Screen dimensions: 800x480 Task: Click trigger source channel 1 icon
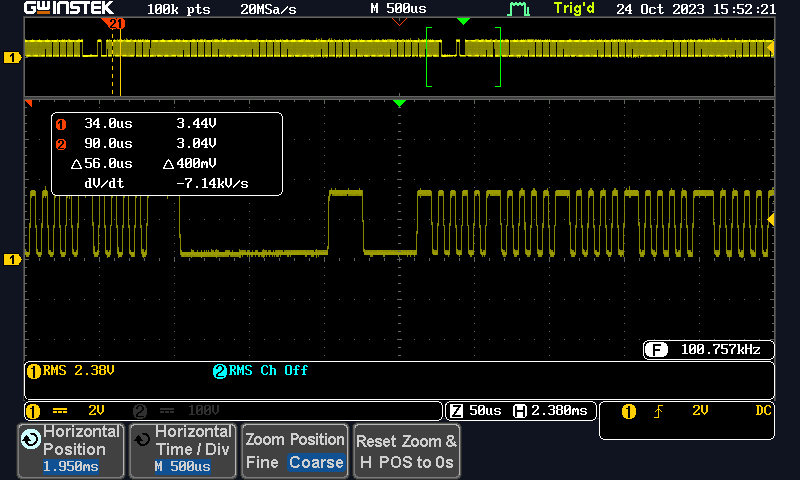(x=629, y=412)
